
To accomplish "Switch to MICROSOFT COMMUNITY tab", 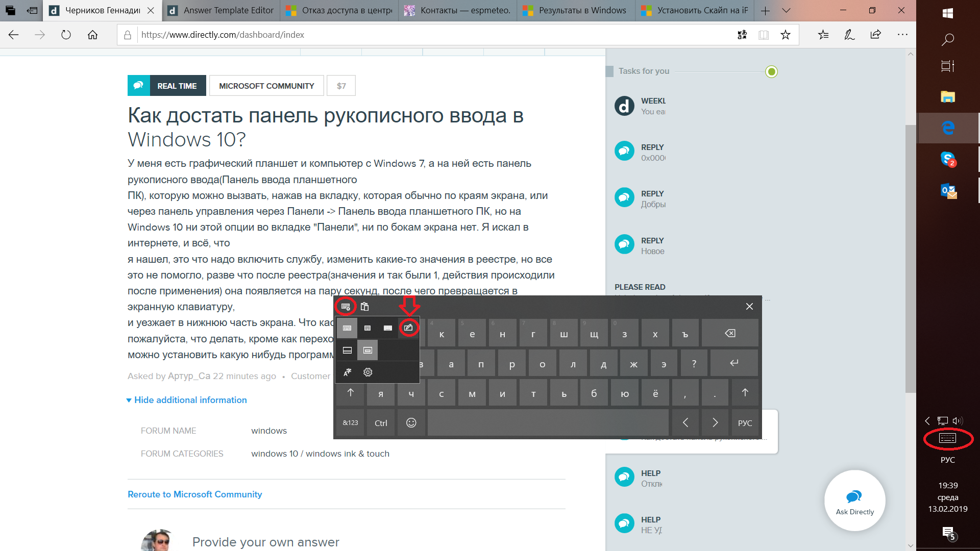I will click(266, 85).
